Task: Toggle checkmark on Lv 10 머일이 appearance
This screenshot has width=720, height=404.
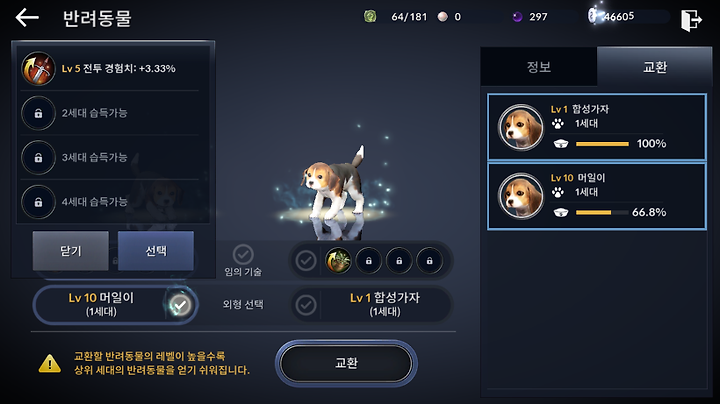Action: coord(180,305)
